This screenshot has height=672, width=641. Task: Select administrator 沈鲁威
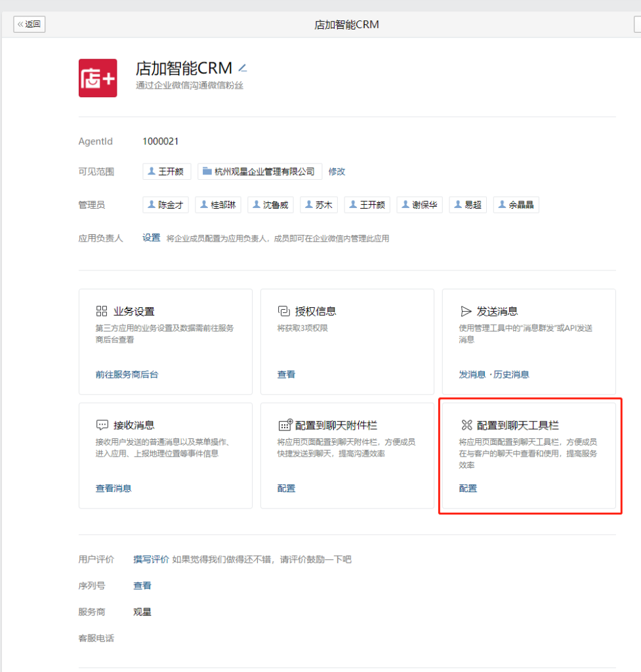[270, 205]
